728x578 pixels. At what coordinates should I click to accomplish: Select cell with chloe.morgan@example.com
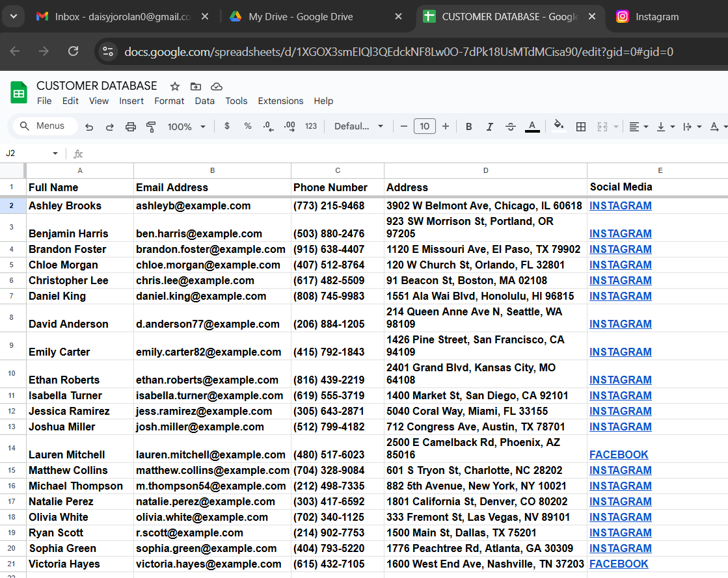(x=212, y=265)
